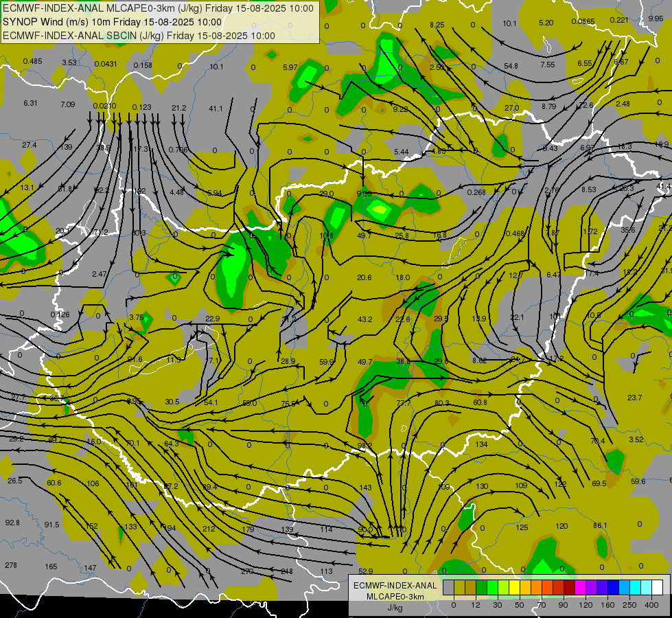Pick the dark green legend swatch
This screenshot has height=618, width=672.
coord(481,588)
